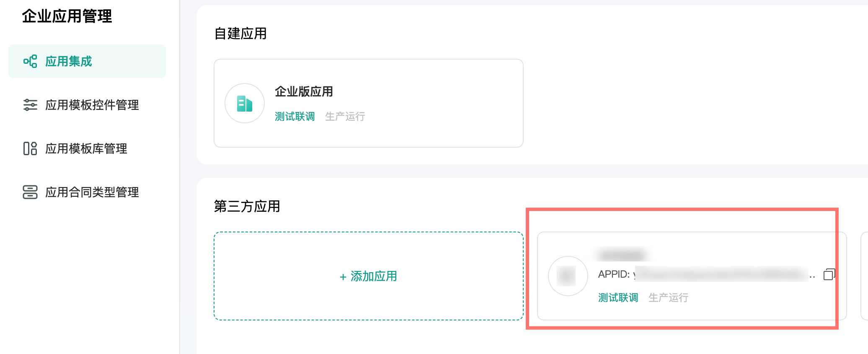The width and height of the screenshot is (868, 354).
Task: Click the 应用集成 sidebar icon
Action: pos(30,61)
